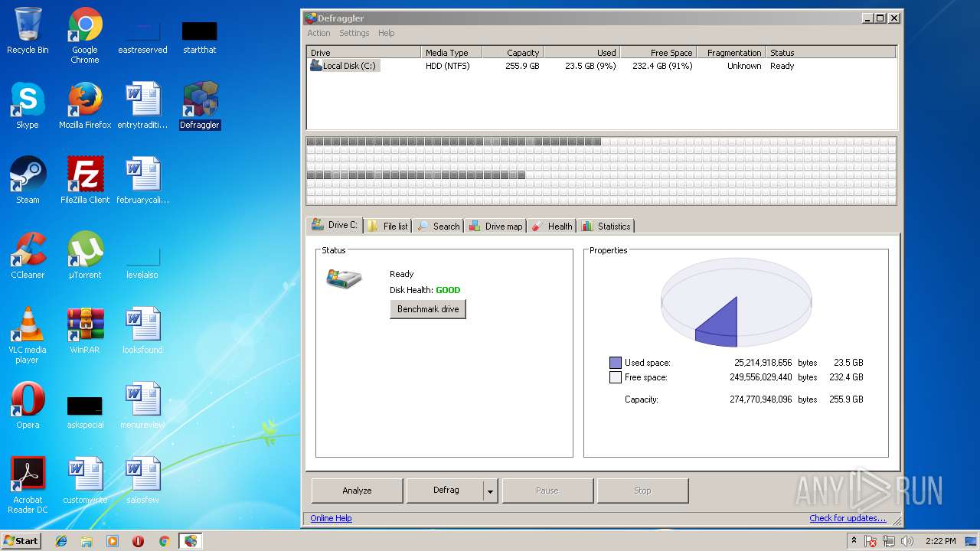980x551 pixels.
Task: Sort by the Used column header
Action: [581, 53]
